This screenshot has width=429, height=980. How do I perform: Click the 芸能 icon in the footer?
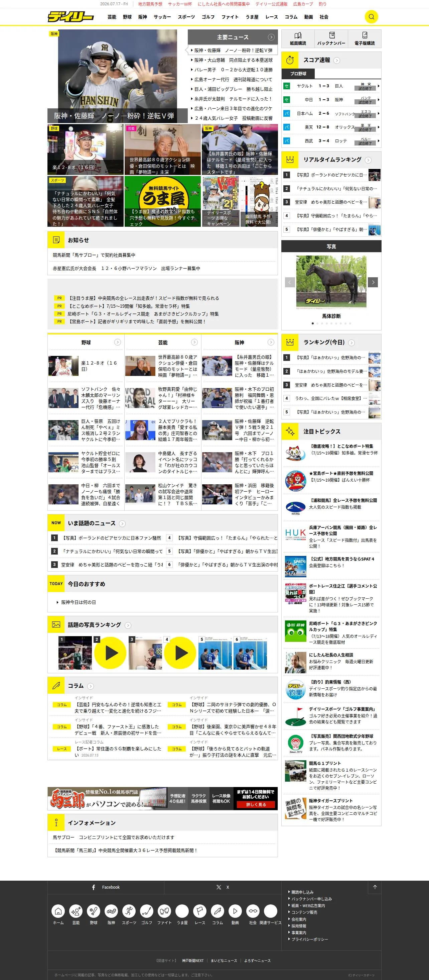tap(76, 911)
